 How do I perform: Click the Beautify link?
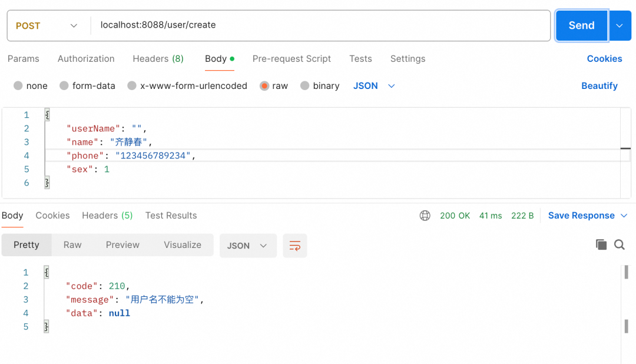click(x=599, y=86)
